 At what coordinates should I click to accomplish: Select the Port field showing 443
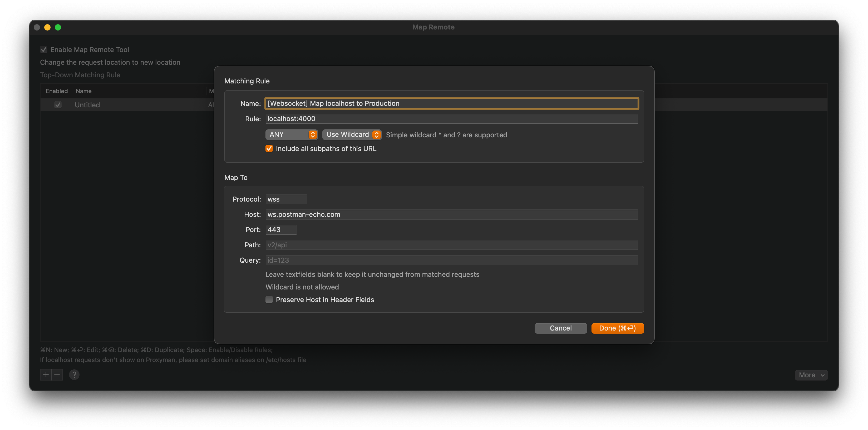click(x=281, y=229)
